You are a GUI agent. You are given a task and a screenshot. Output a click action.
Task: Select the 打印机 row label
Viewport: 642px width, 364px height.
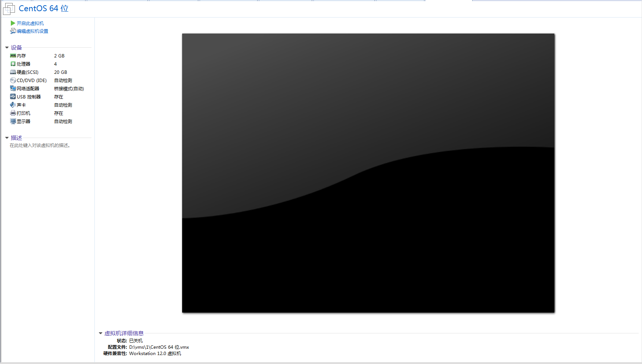[x=24, y=113]
